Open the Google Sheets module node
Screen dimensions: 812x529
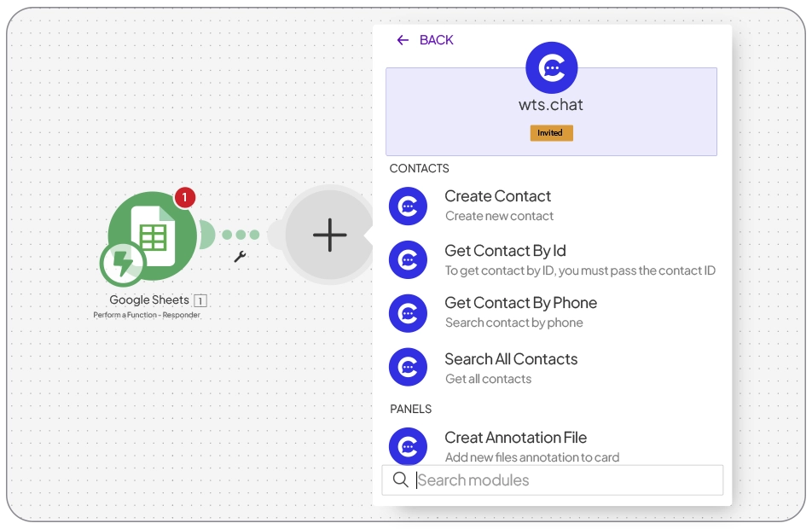(153, 236)
